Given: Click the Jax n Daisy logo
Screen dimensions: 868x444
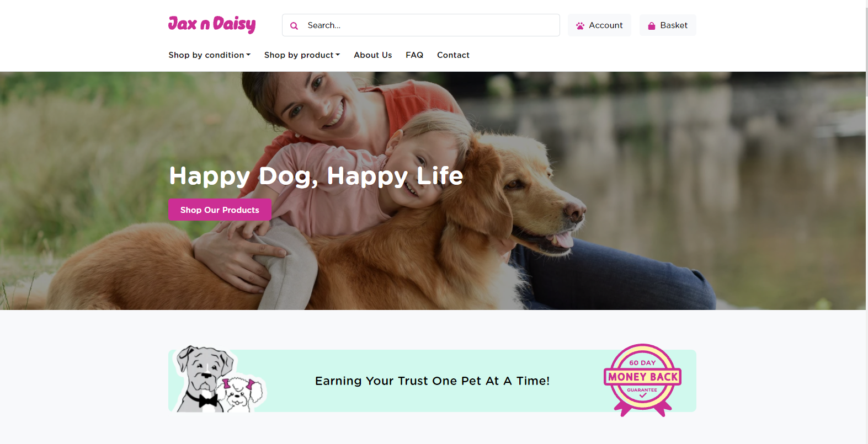Looking at the screenshot, I should tap(212, 24).
